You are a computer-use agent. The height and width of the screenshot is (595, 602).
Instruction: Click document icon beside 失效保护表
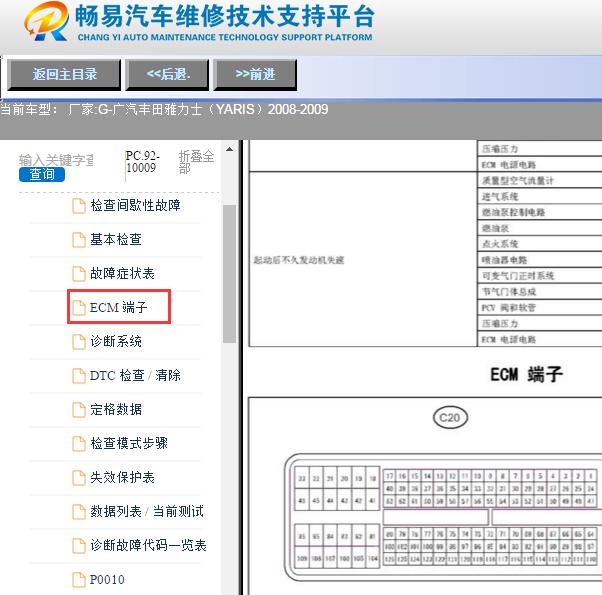pos(79,478)
